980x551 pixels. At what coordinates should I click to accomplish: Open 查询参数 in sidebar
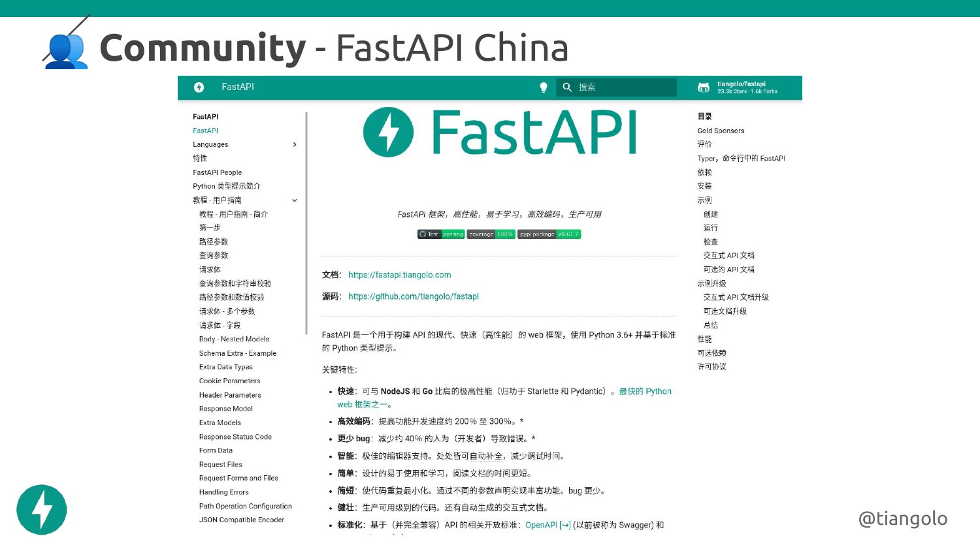(x=214, y=255)
